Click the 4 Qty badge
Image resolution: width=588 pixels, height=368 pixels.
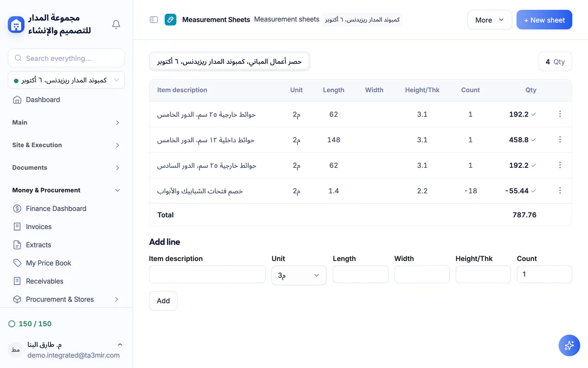coord(555,62)
